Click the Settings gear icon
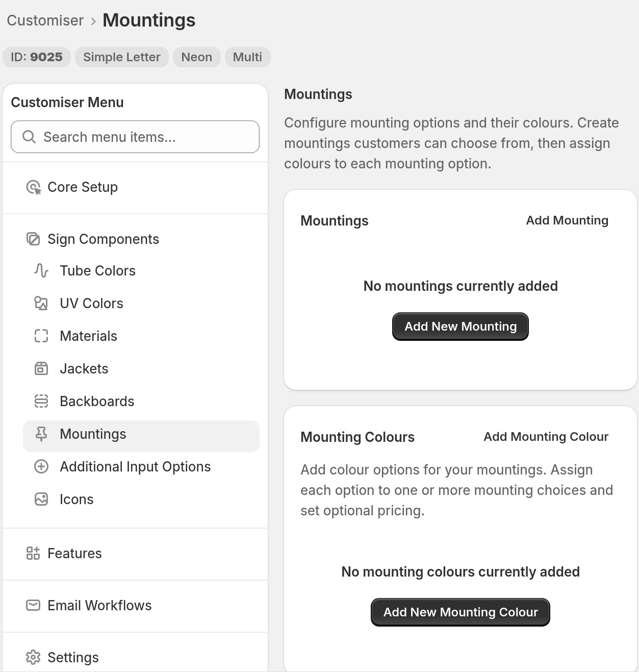This screenshot has height=672, width=639. coord(33,657)
